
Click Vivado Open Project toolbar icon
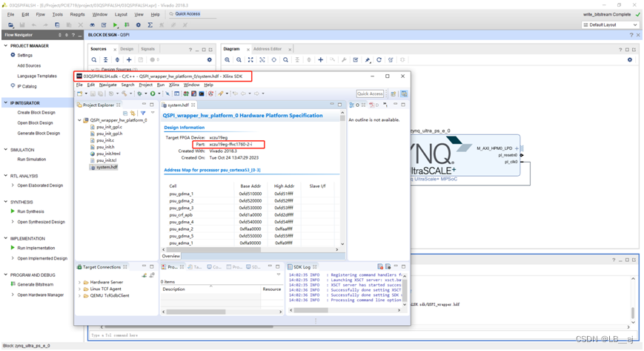10,25
